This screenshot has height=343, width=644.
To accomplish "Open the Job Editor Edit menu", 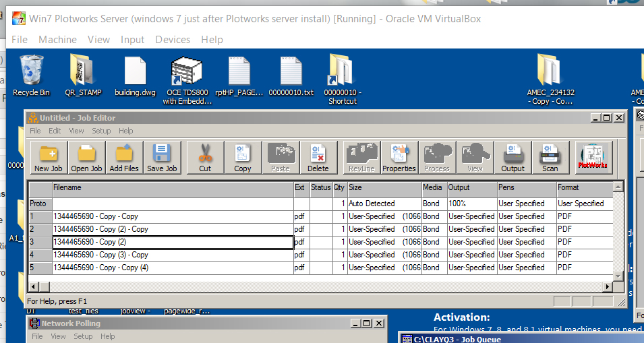I will [x=55, y=131].
